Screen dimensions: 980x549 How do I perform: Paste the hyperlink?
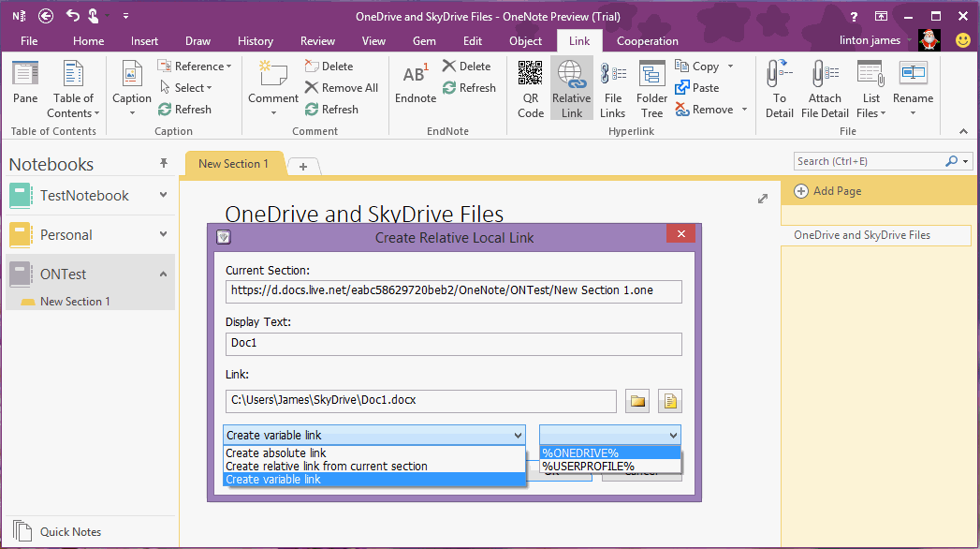point(697,88)
